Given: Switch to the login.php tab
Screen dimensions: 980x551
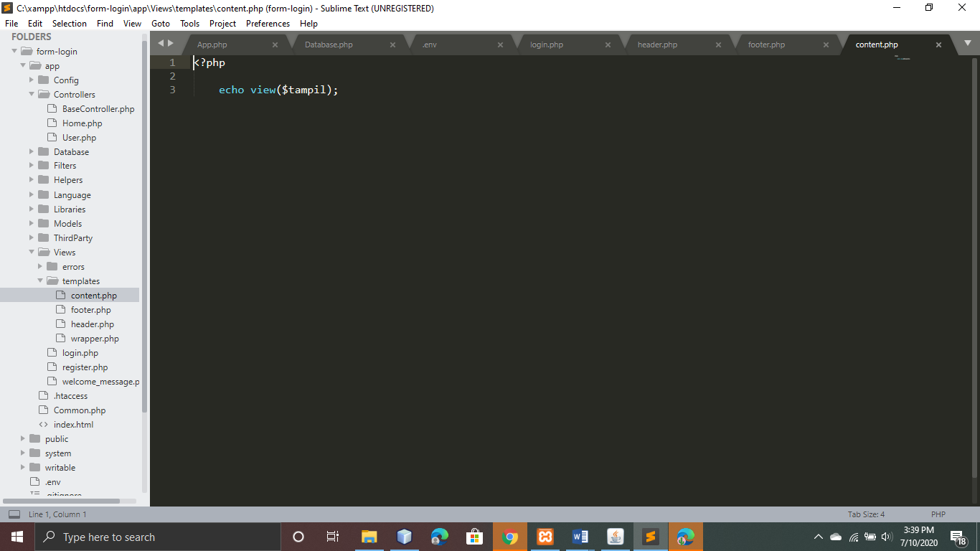Looking at the screenshot, I should [x=547, y=44].
